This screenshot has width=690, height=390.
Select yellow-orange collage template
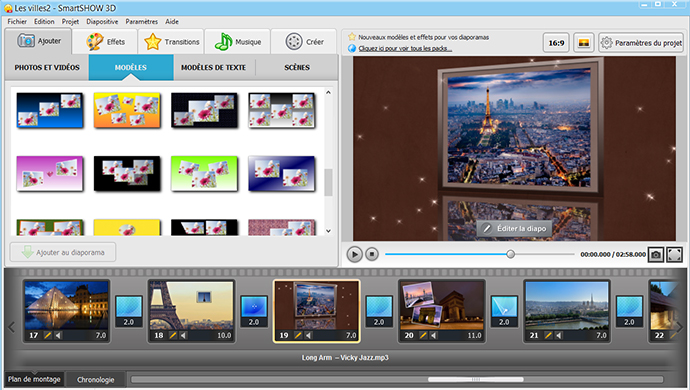127,110
